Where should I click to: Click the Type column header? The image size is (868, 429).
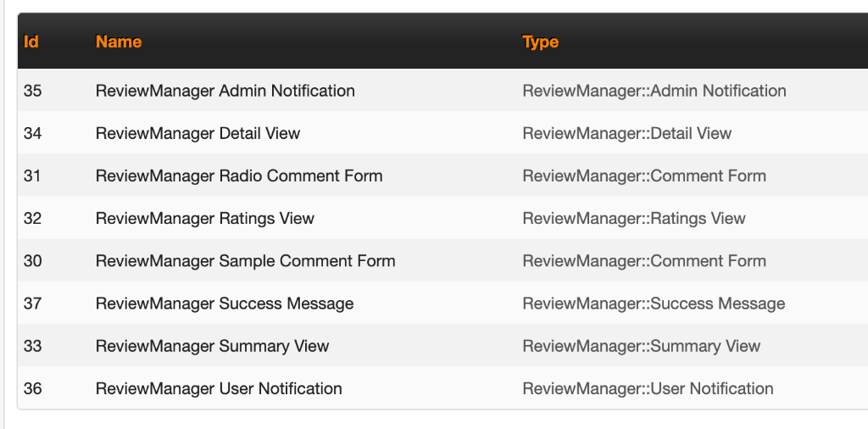point(541,42)
